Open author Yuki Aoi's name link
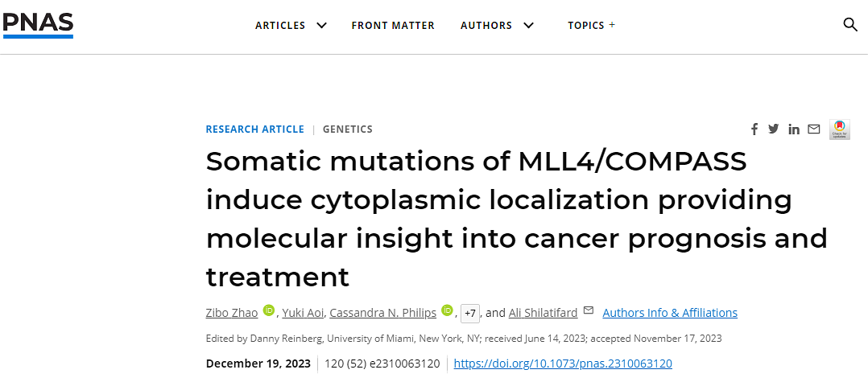 coord(304,313)
